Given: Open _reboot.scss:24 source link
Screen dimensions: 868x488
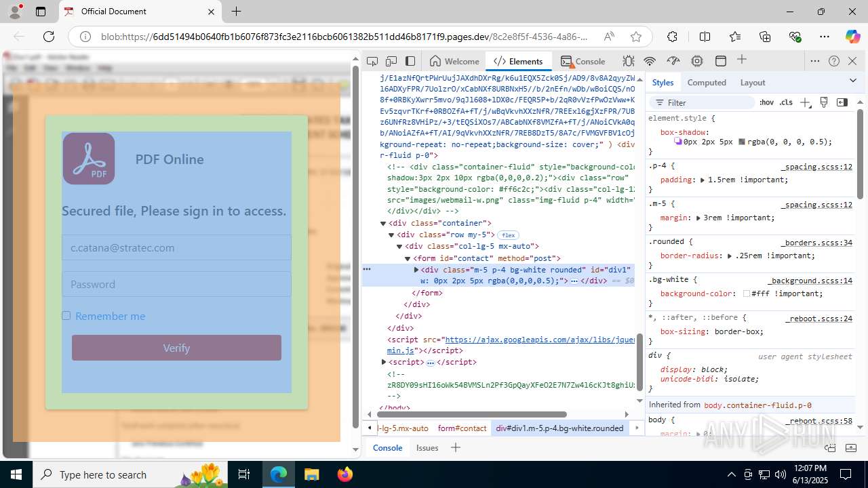Looking at the screenshot, I should (x=819, y=319).
